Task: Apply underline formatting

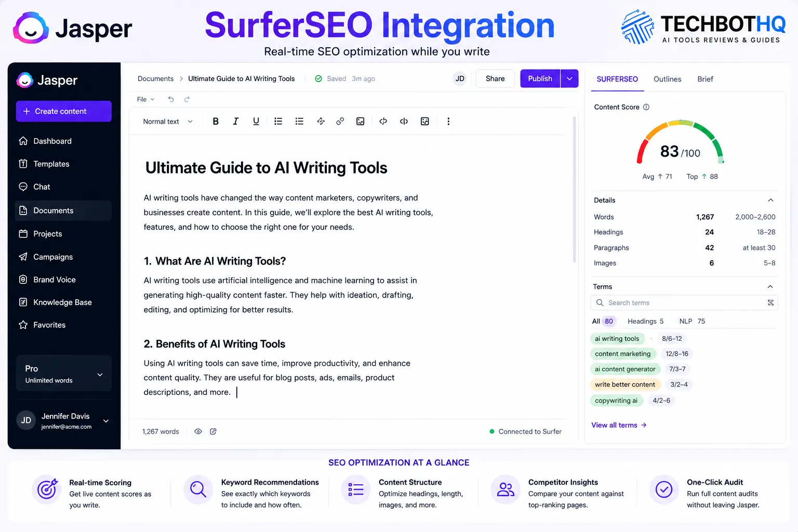Action: (256, 121)
